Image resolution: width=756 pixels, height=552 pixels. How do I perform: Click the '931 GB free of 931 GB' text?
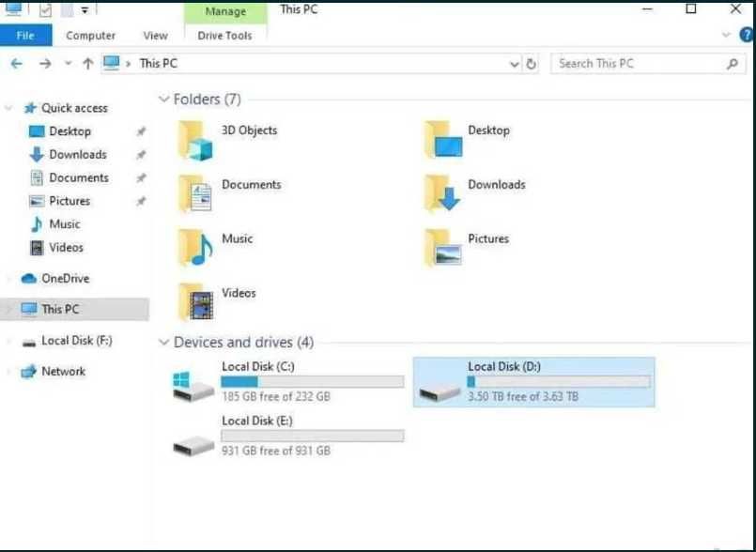(x=276, y=451)
